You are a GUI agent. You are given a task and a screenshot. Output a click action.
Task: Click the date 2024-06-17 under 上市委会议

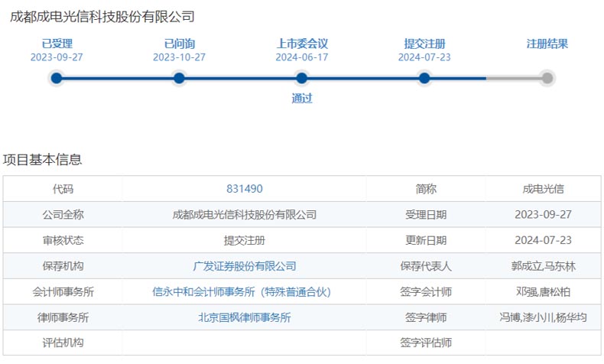(x=301, y=57)
